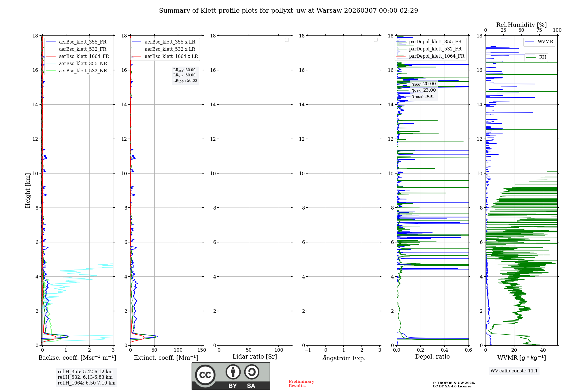Click the parDepol_klett_532_FR legend label
This screenshot has height=392, width=577.
(x=435, y=49)
